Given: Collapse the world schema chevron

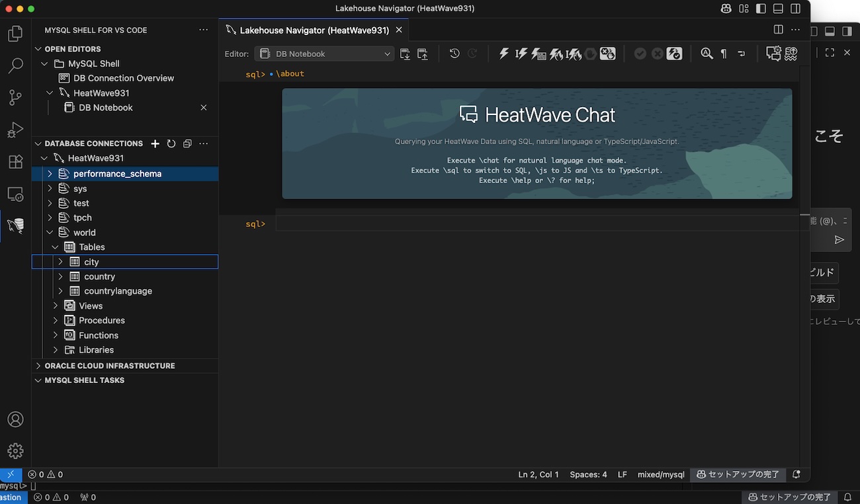Looking at the screenshot, I should [x=50, y=232].
